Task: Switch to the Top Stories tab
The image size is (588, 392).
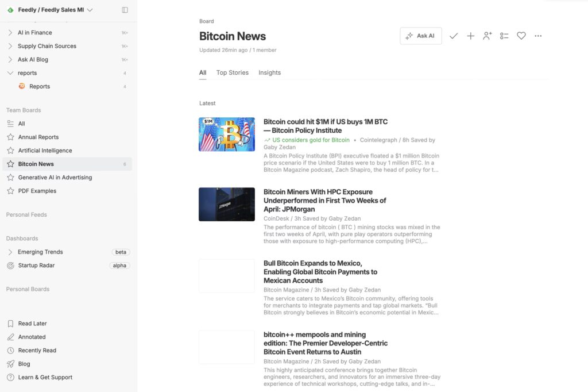Action: tap(232, 72)
